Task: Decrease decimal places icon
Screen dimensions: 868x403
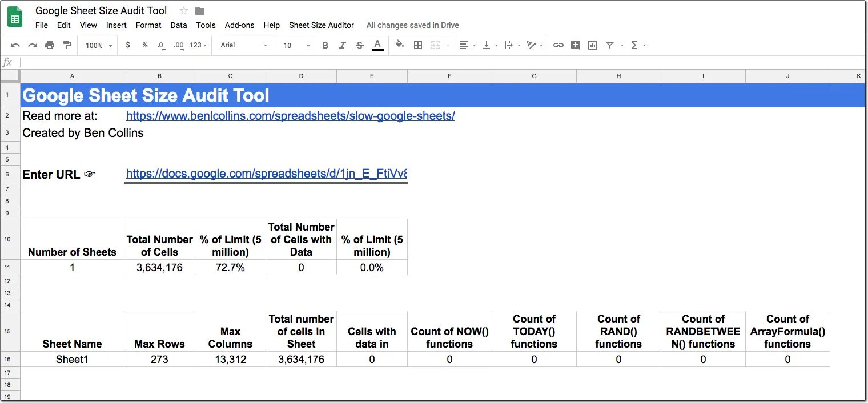Action: click(x=162, y=46)
